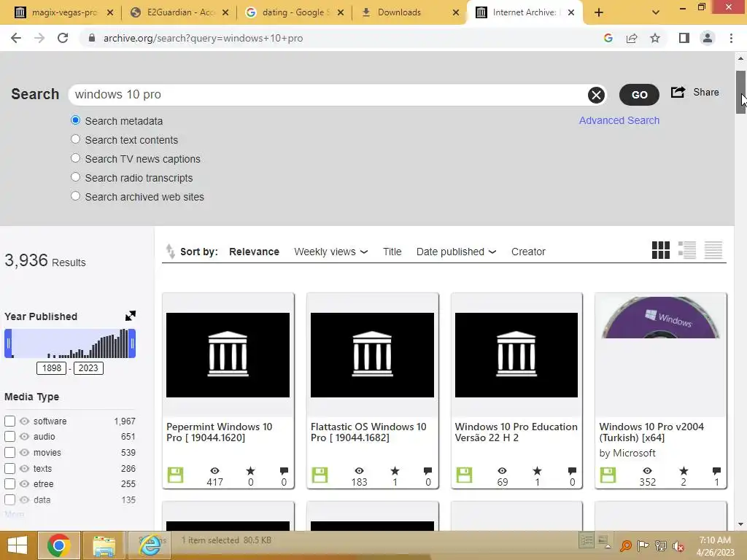Image resolution: width=747 pixels, height=560 pixels.
Task: Click the GO search button
Action: tap(639, 95)
